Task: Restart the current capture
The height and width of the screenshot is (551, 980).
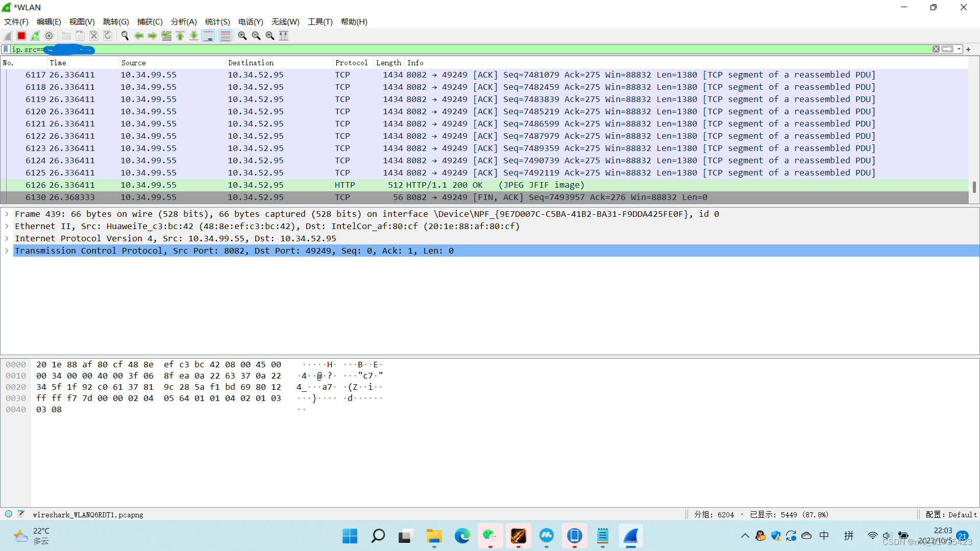Action: [x=35, y=36]
